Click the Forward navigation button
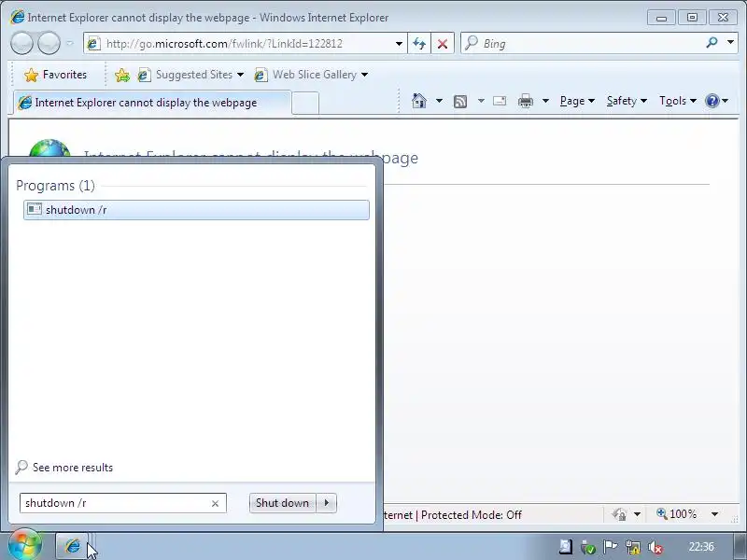Image resolution: width=747 pixels, height=560 pixels. (x=49, y=44)
